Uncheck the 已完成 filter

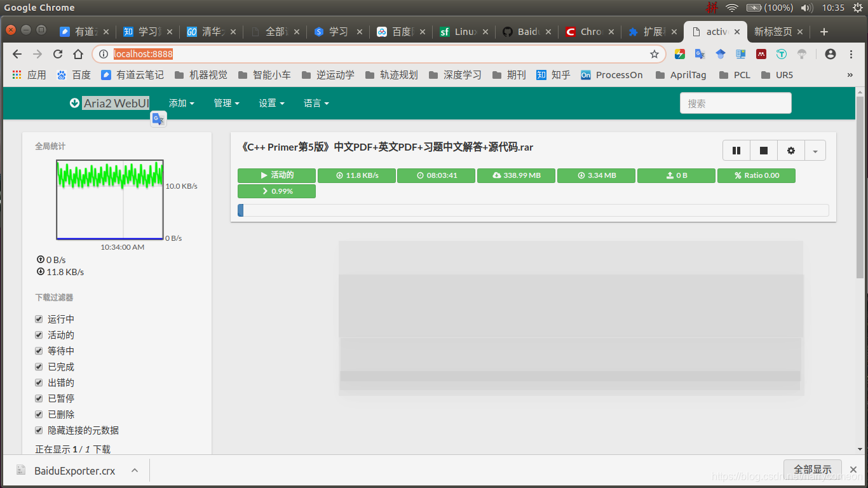click(x=39, y=367)
